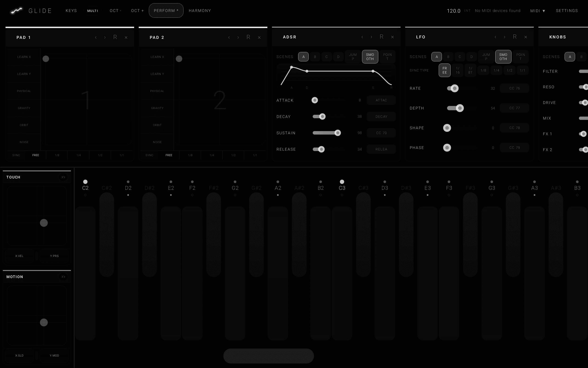Open LFO PHASE CC 79 assignment
Viewport: 588px width, 368px height.
514,148
